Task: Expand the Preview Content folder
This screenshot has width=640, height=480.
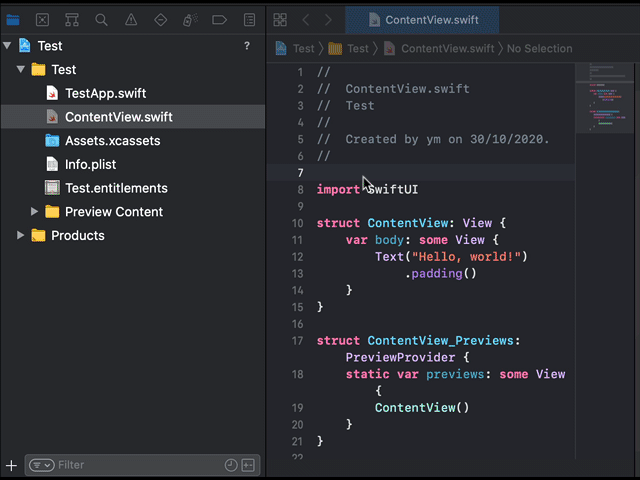Action: click(35, 211)
